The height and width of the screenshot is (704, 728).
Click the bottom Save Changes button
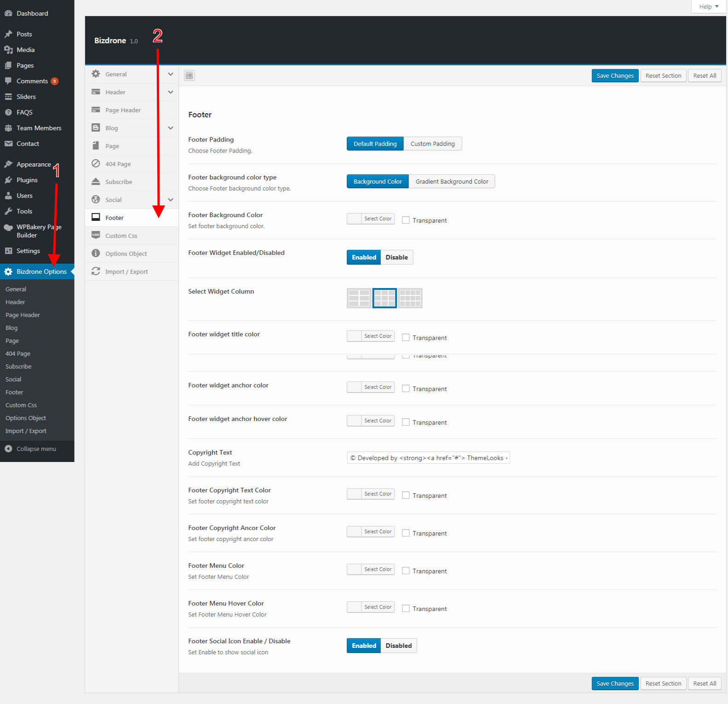[615, 683]
